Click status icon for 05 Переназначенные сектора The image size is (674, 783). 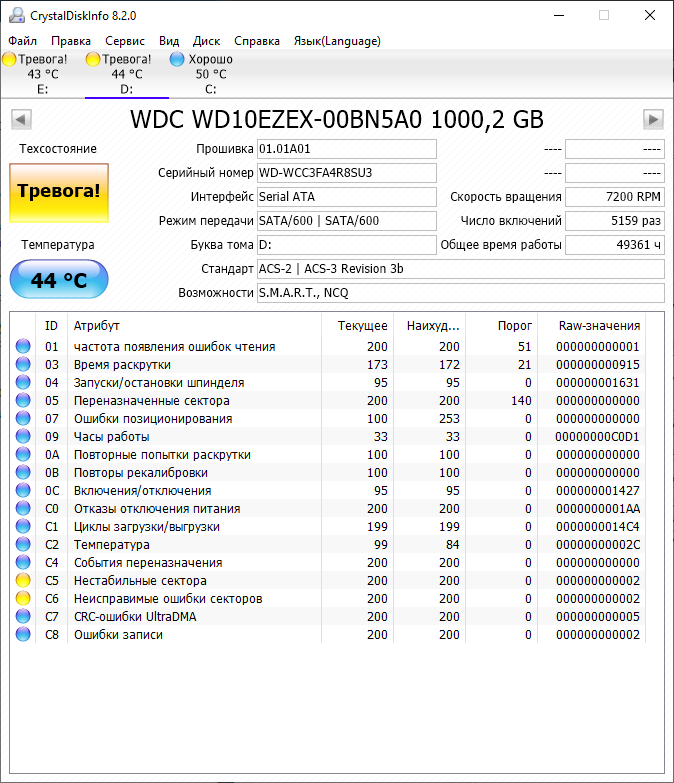(x=23, y=400)
